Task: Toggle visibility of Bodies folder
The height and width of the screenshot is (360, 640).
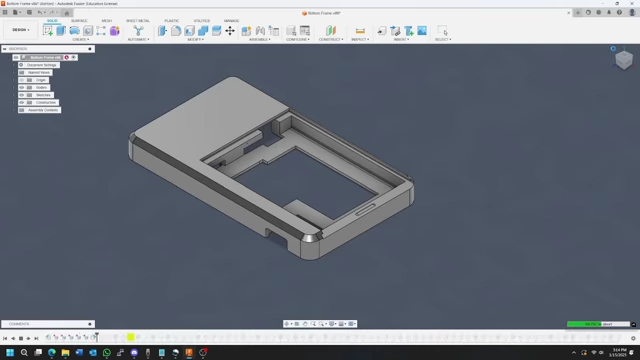Action: [x=22, y=87]
